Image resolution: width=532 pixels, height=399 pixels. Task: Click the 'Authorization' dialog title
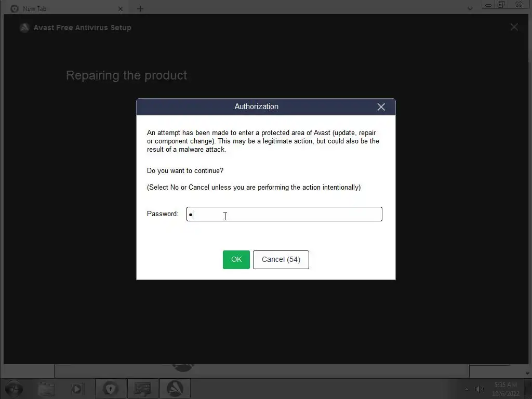tap(257, 107)
